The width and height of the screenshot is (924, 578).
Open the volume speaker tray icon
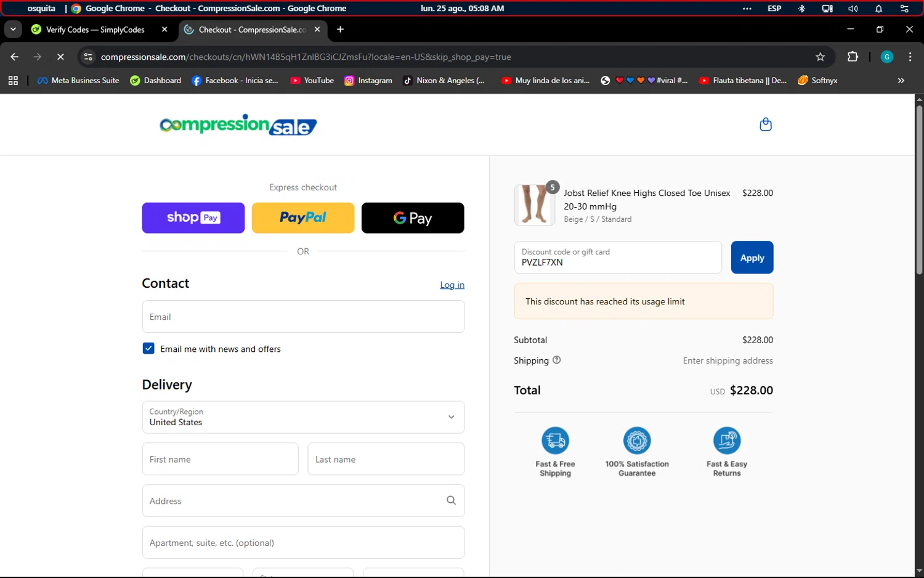click(x=853, y=9)
